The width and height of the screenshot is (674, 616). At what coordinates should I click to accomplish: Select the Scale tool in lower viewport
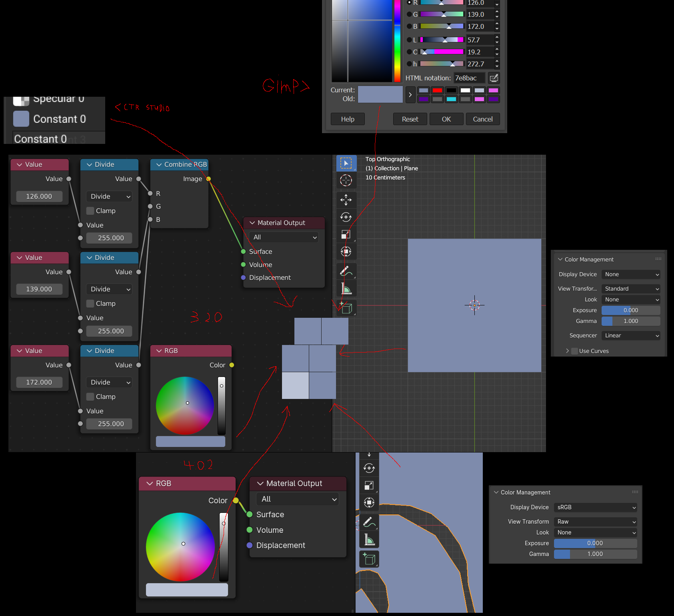tap(369, 485)
